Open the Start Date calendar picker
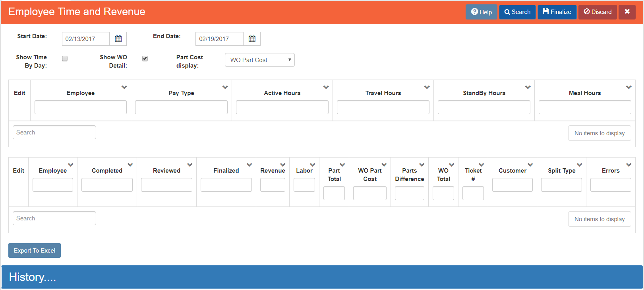 (x=118, y=39)
